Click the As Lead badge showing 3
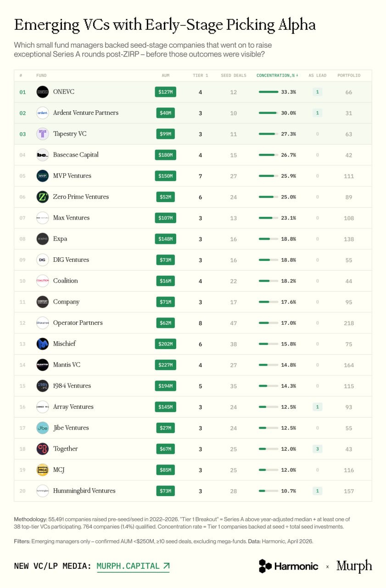386x588 pixels. 317,449
